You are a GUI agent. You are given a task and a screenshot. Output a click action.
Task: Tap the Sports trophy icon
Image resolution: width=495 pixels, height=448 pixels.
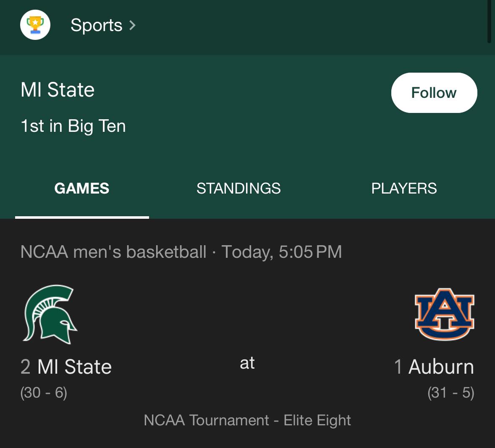[x=35, y=25]
